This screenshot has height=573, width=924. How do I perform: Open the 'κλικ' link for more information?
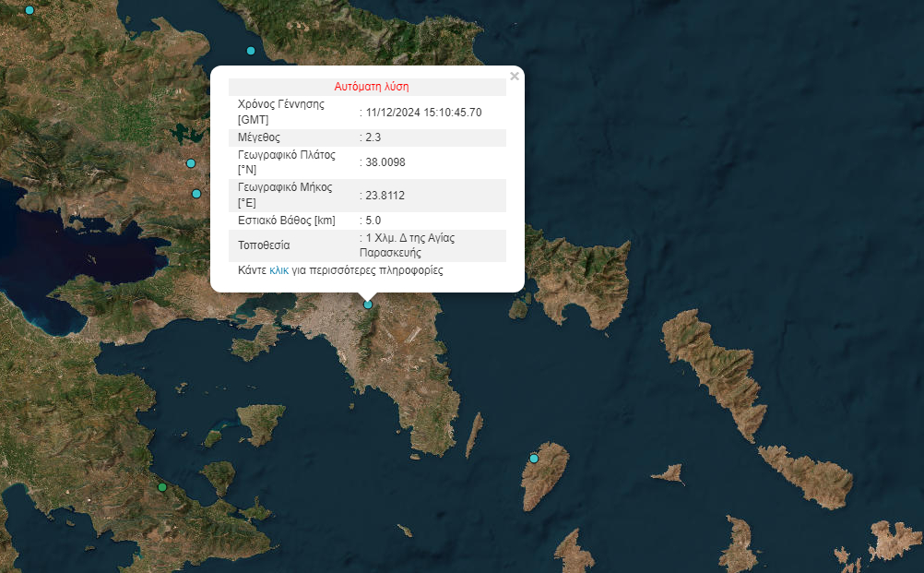(278, 270)
